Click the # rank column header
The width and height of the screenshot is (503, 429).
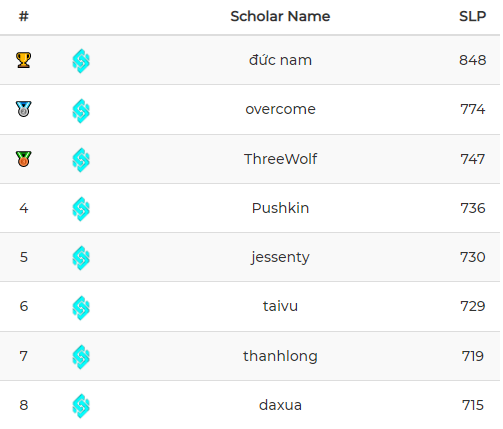tap(24, 16)
